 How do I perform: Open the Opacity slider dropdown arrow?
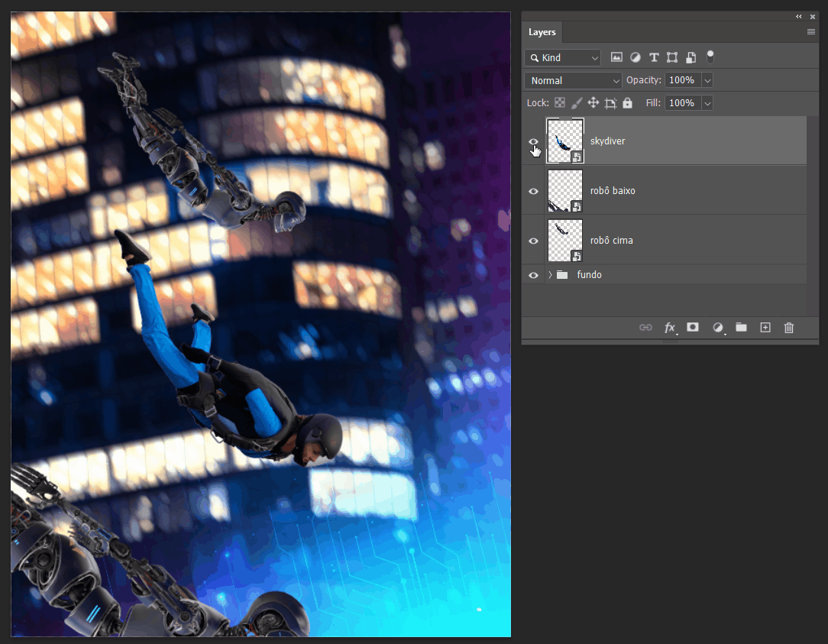707,80
